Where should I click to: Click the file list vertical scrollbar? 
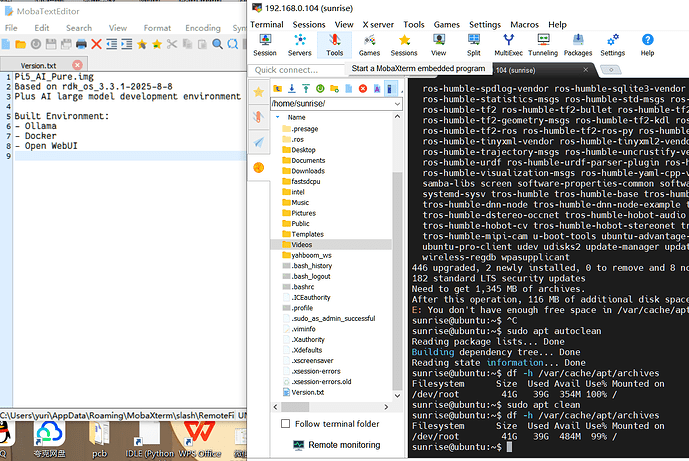point(397,280)
